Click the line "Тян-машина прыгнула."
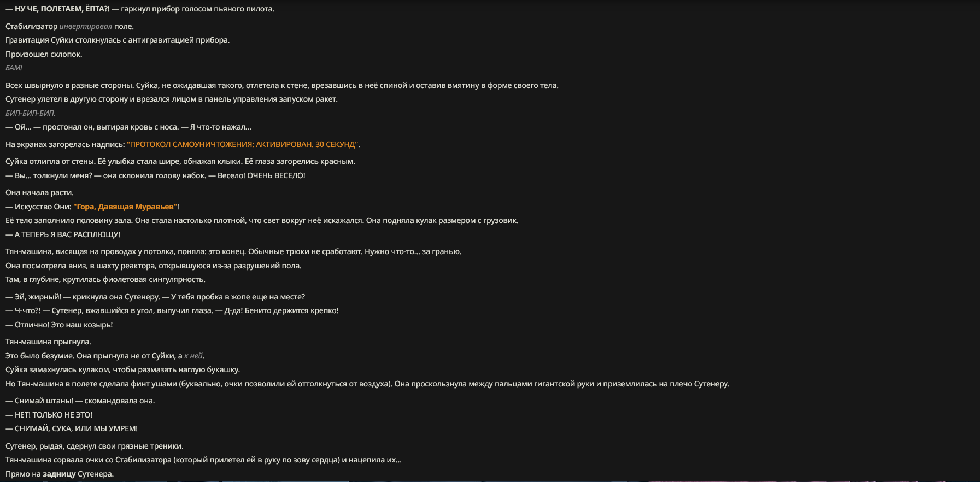980x482 pixels. point(48,342)
